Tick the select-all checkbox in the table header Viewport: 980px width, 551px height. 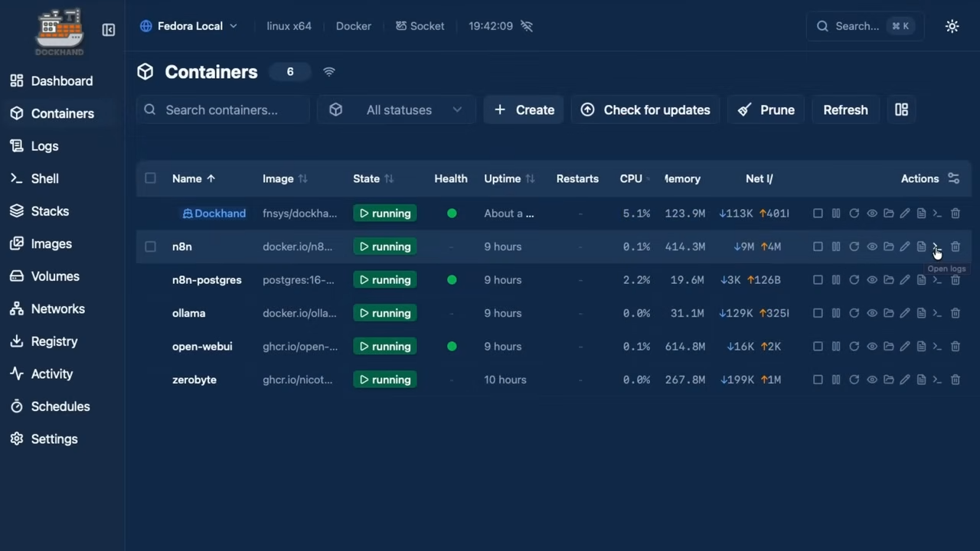[x=150, y=178]
